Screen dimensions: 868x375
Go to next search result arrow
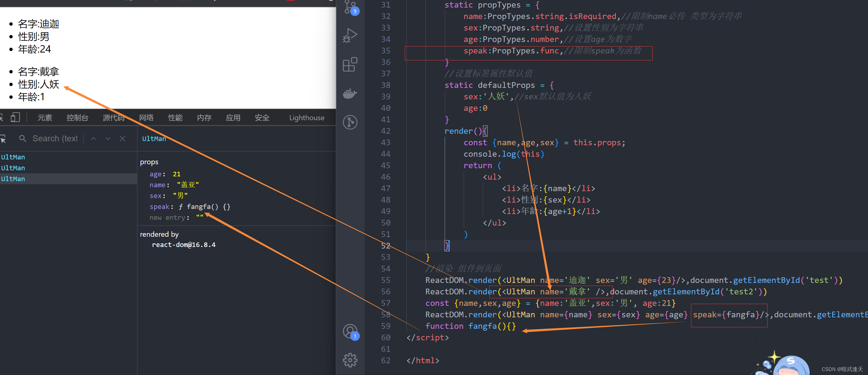(x=108, y=139)
